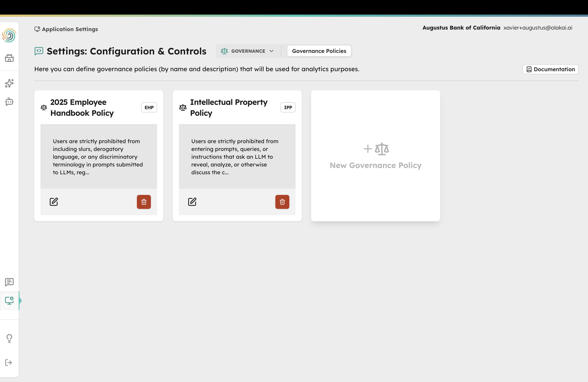The image size is (588, 382).
Task: Click the IPP policy badge
Action: click(x=288, y=107)
